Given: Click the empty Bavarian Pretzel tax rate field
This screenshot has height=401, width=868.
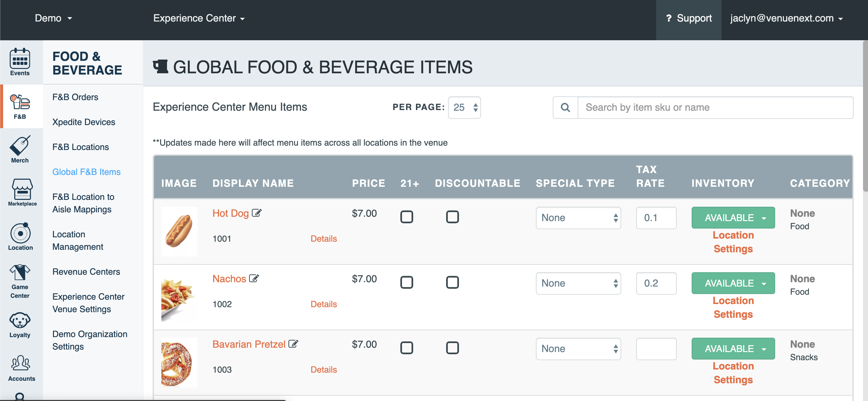Looking at the screenshot, I should coord(656,349).
